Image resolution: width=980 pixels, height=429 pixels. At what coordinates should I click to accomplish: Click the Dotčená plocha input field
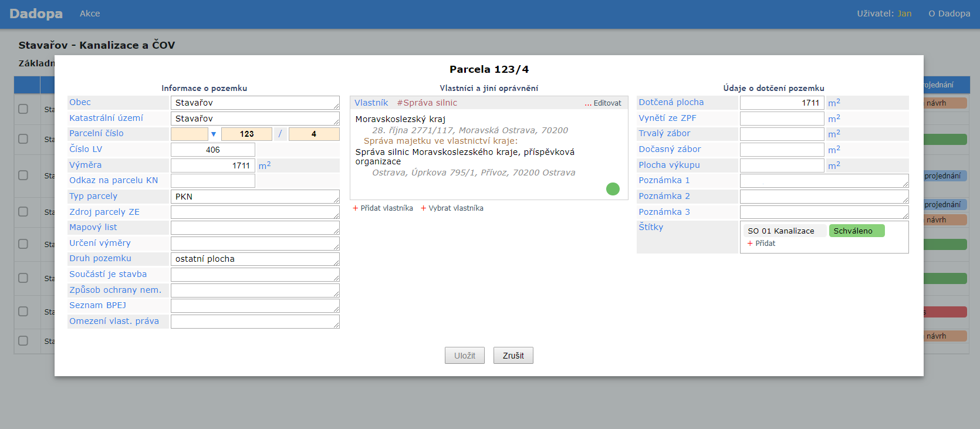click(782, 103)
